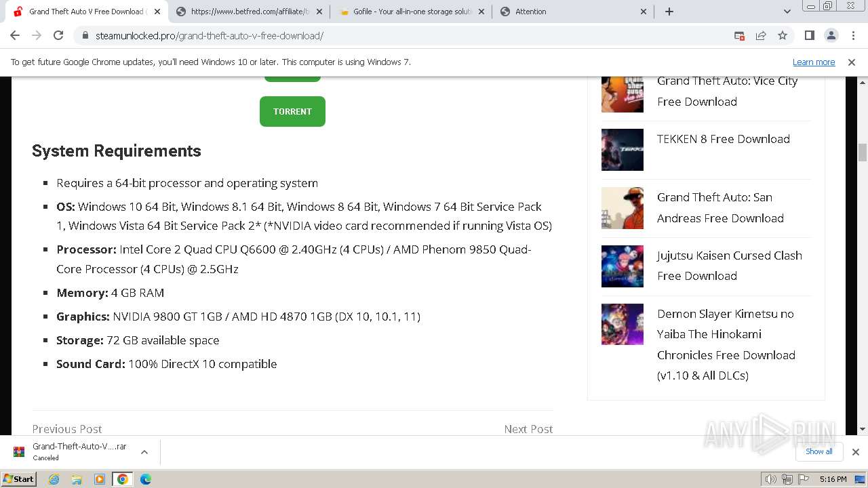
Task: Click the forward navigation arrow
Action: pos(37,35)
